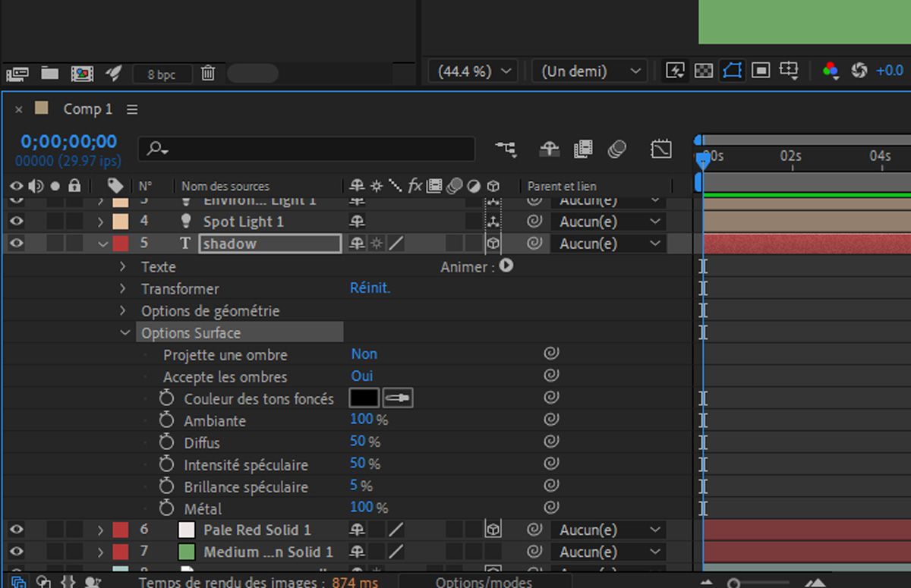Hide the shadow text layer
Viewport: 911px width, 588px height.
tap(16, 244)
